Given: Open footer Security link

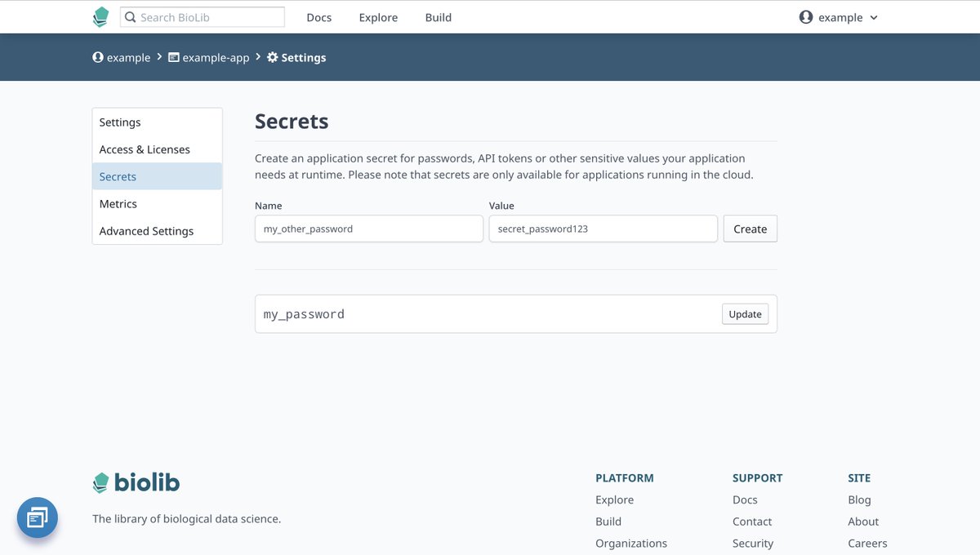Looking at the screenshot, I should tap(753, 543).
